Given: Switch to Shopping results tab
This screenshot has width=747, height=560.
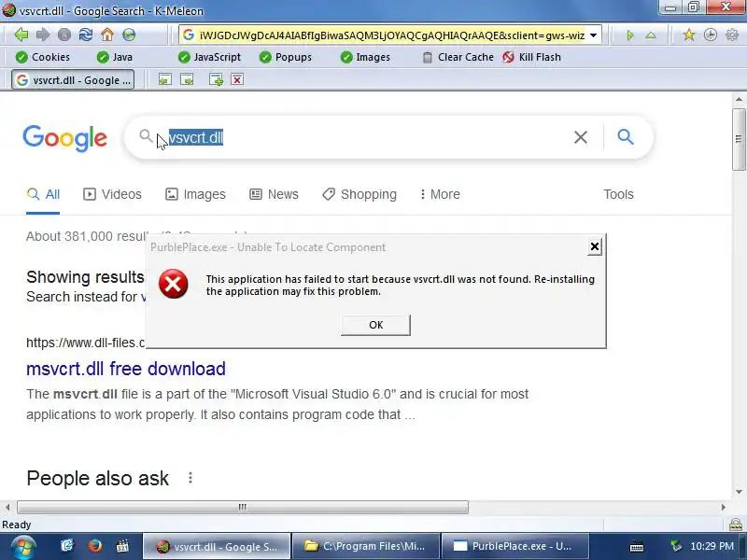Looking at the screenshot, I should point(359,194).
